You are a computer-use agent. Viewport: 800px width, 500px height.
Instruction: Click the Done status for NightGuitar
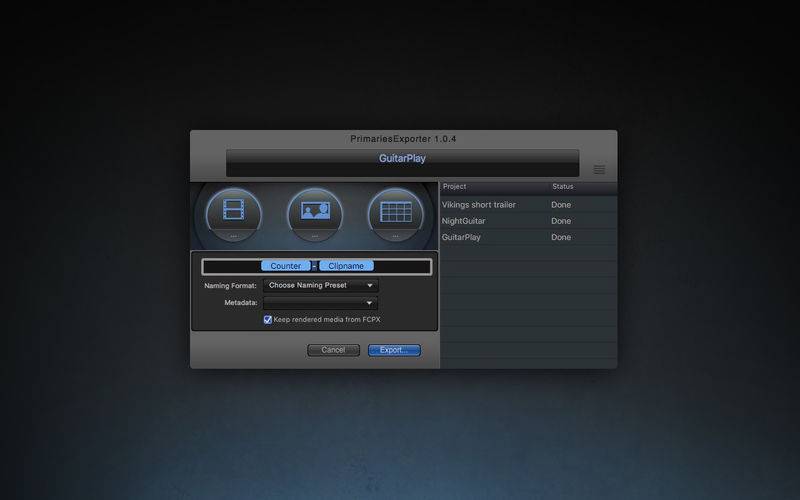561,221
